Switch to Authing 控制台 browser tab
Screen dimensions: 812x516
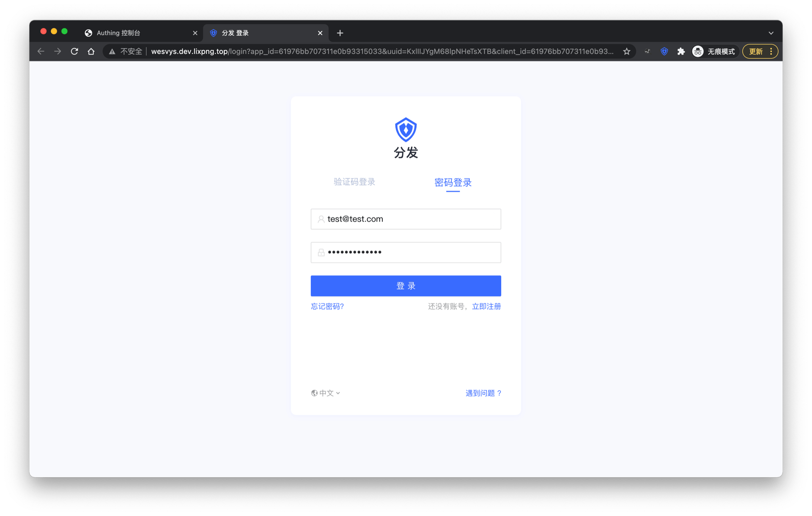tap(135, 33)
